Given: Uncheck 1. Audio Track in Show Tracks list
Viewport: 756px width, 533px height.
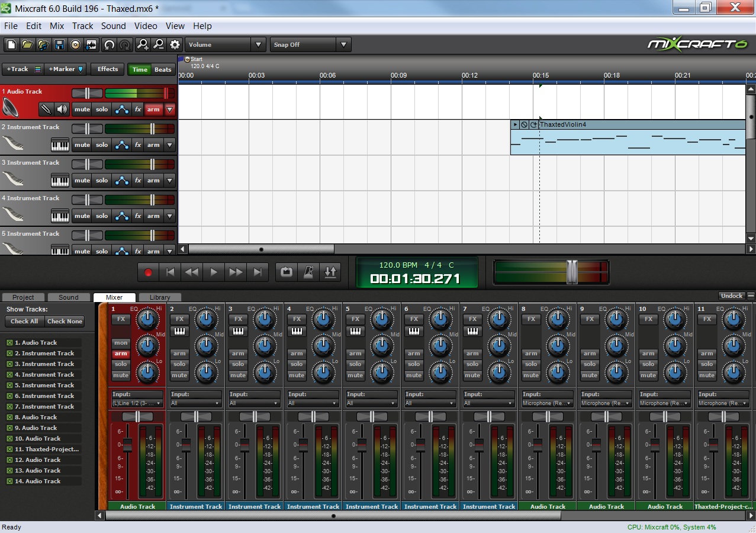Looking at the screenshot, I should [x=9, y=343].
